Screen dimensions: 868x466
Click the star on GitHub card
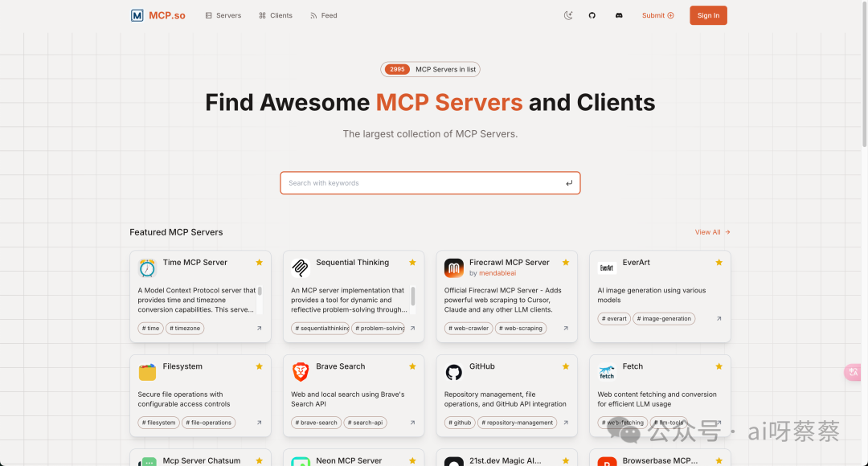(x=566, y=366)
